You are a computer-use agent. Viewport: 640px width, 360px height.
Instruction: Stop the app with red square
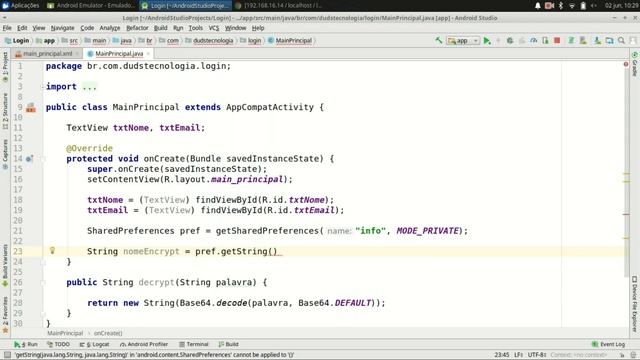pos(557,40)
